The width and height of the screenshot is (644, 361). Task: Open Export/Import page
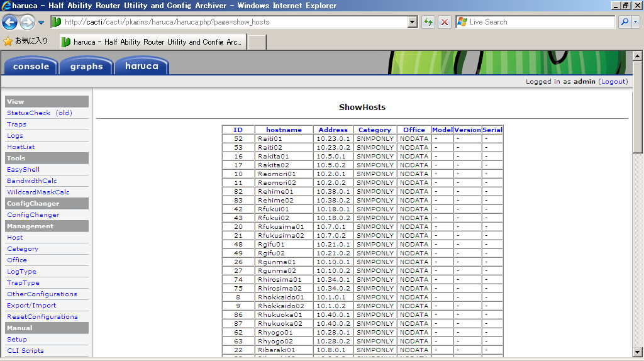[x=31, y=306]
